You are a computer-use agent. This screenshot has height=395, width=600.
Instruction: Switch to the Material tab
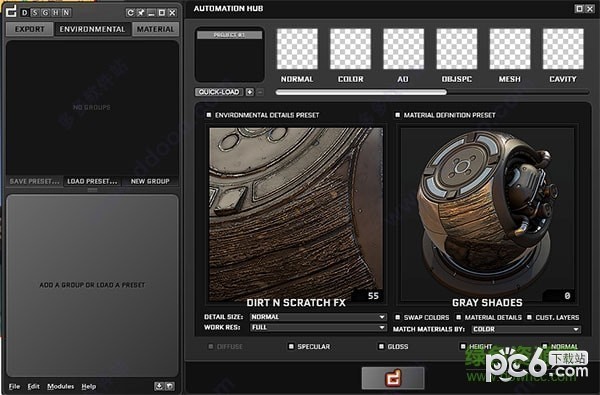click(x=155, y=29)
